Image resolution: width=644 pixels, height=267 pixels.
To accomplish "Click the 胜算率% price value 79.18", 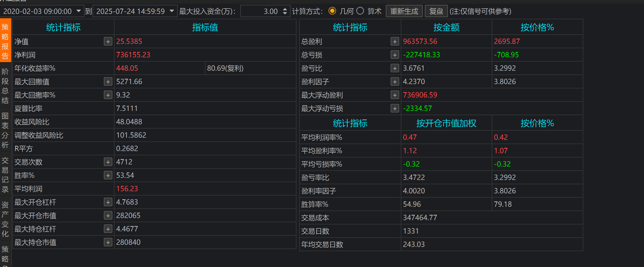I will tap(503, 204).
